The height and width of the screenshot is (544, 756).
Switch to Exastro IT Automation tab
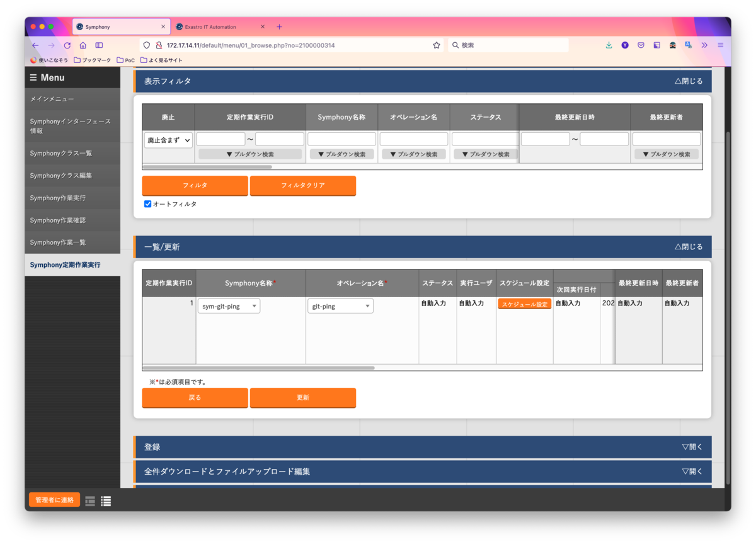[x=219, y=27]
